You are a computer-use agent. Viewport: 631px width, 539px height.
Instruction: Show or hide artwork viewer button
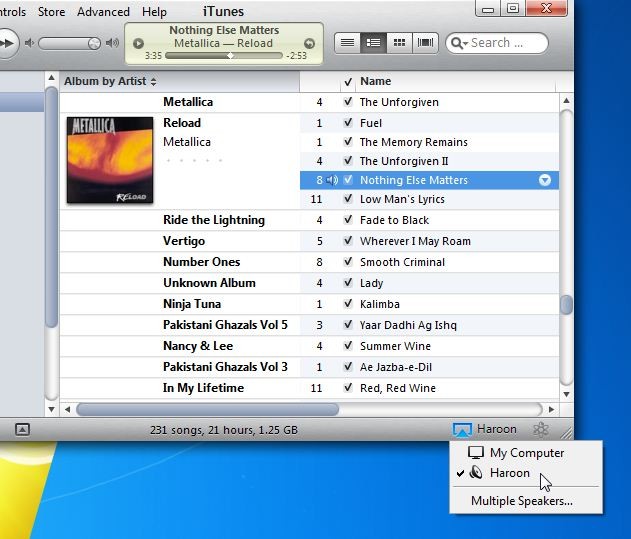coord(23,429)
